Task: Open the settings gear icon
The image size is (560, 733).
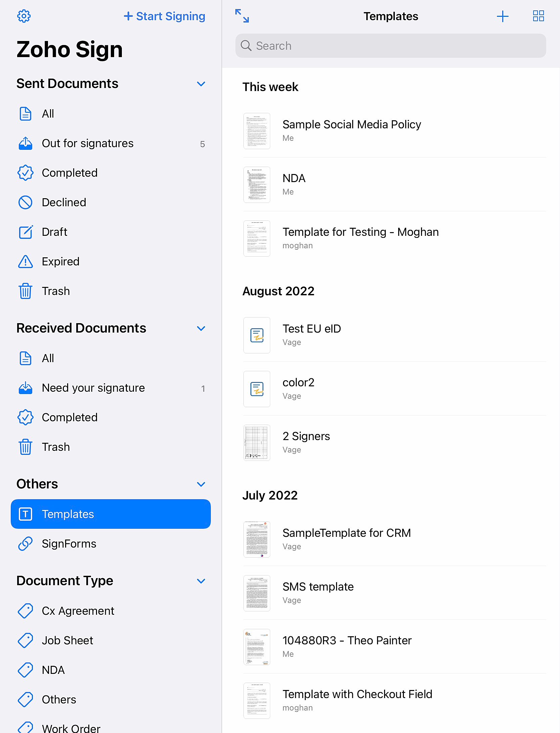Action: (x=24, y=16)
